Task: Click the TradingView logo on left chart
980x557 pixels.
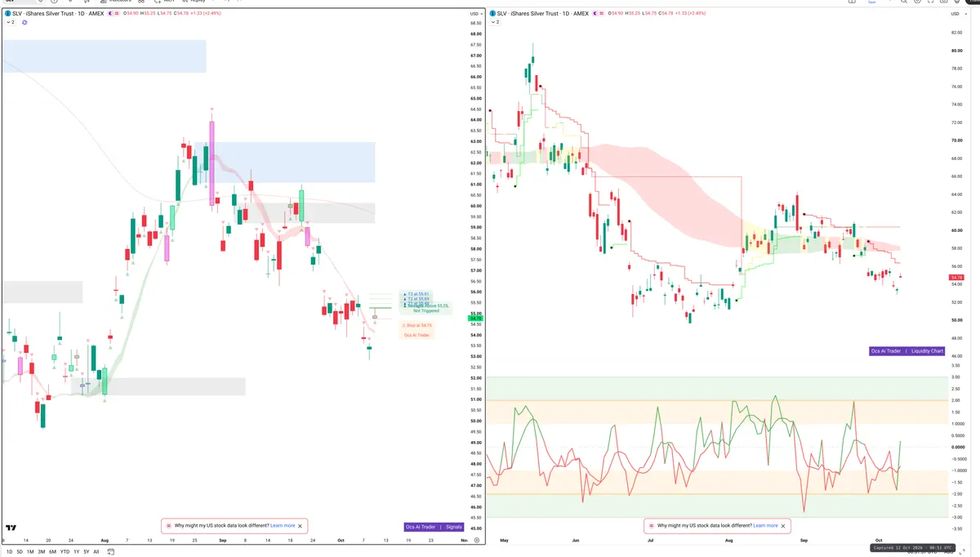Action: coord(11,528)
